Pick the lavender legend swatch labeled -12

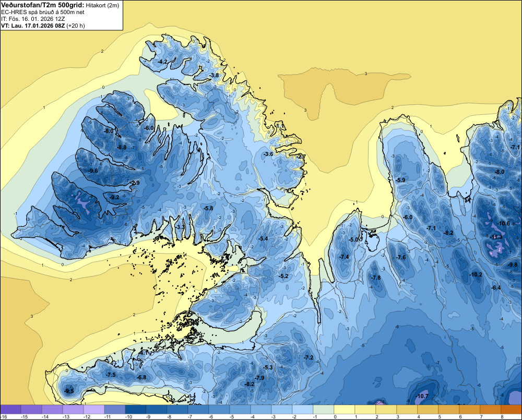tap(94, 410)
